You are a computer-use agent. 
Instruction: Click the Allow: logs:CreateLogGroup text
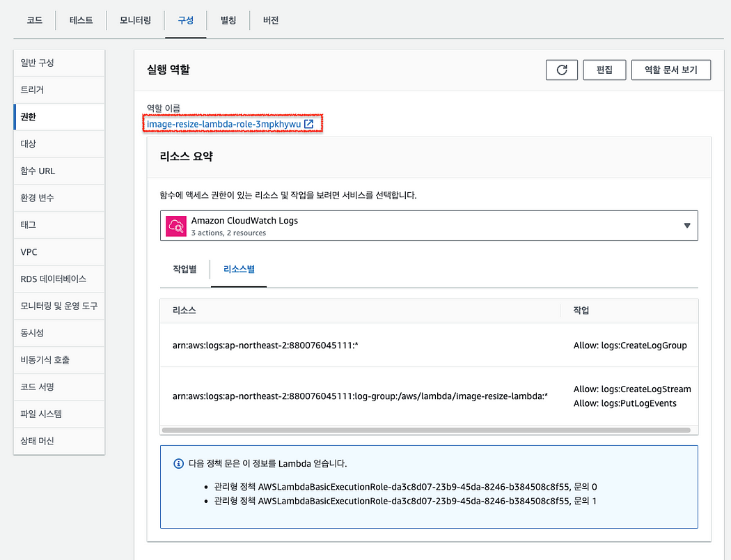click(630, 345)
